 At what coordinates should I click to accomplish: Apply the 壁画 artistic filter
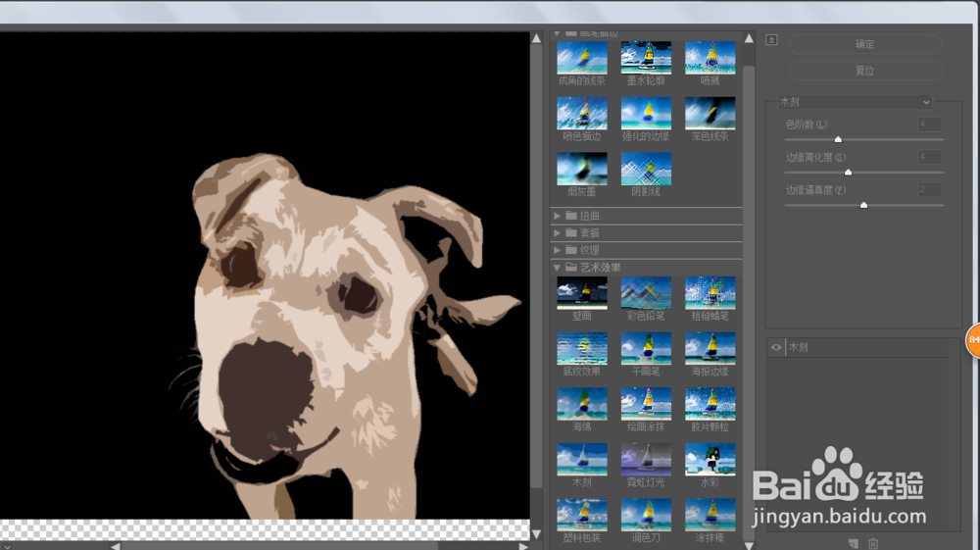pyautogui.click(x=582, y=293)
